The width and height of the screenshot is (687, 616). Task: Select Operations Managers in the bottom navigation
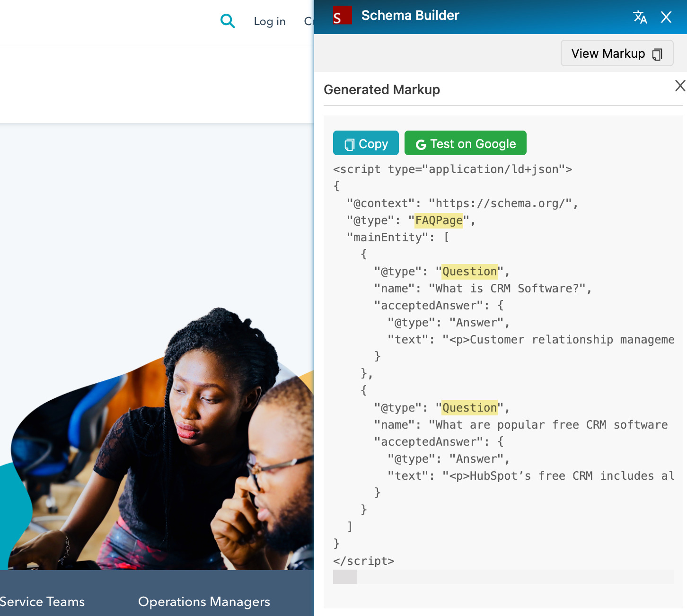pos(203,602)
